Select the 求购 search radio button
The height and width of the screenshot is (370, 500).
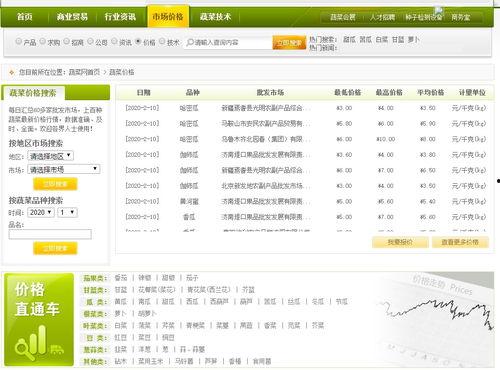pos(43,41)
